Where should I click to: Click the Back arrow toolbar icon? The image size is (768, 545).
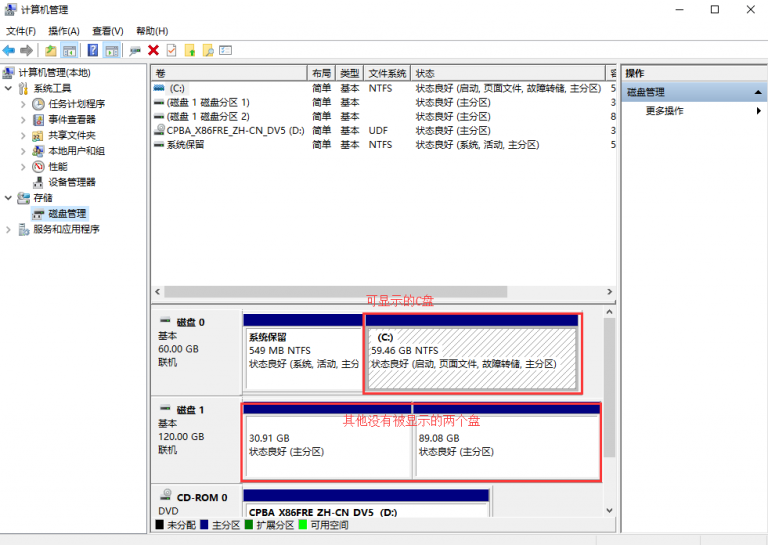(9, 50)
